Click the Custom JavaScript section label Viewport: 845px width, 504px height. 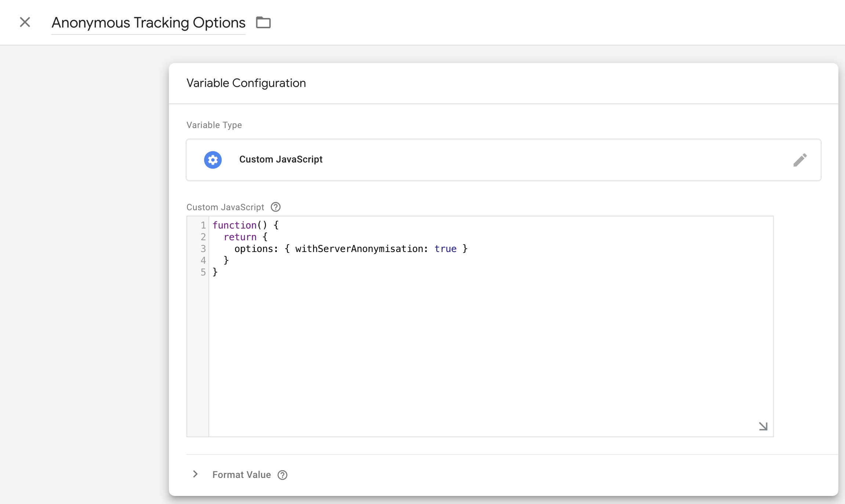[x=225, y=207]
